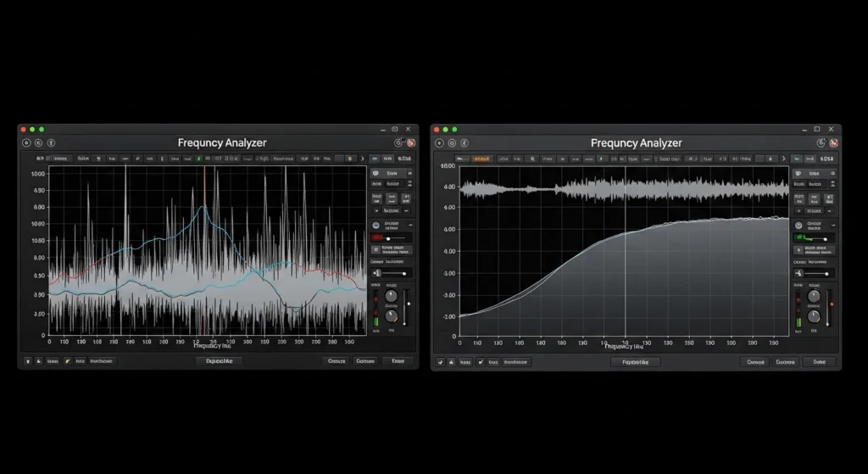Click the orange circular icon in right analyzer's title bar
Image resolution: width=868 pixels, height=474 pixels.
click(x=833, y=143)
